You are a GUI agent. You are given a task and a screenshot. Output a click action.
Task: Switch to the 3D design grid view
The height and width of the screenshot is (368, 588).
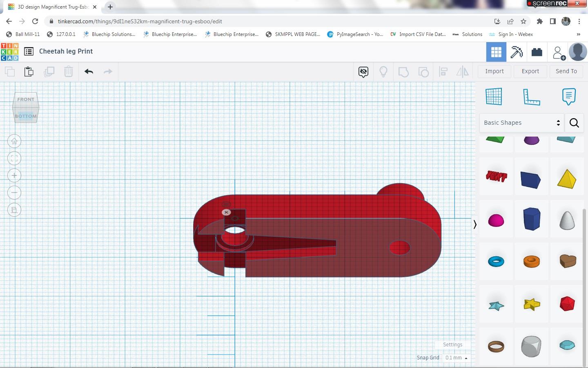pos(496,52)
